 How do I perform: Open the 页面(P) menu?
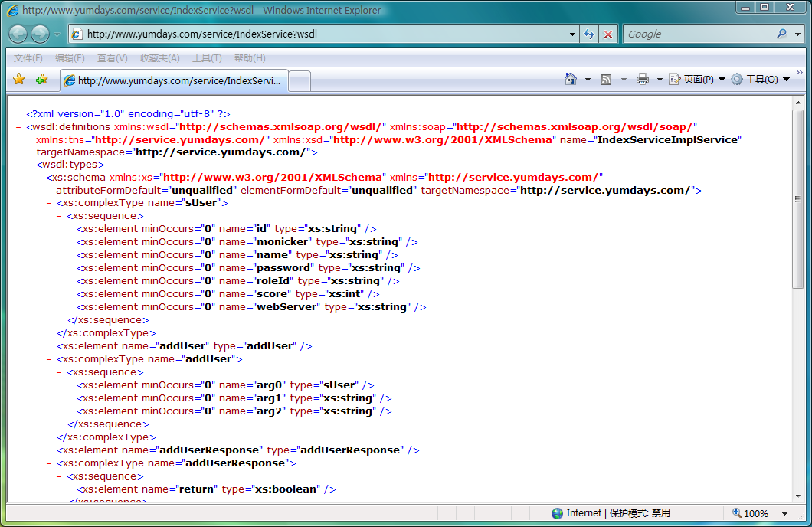coord(697,79)
